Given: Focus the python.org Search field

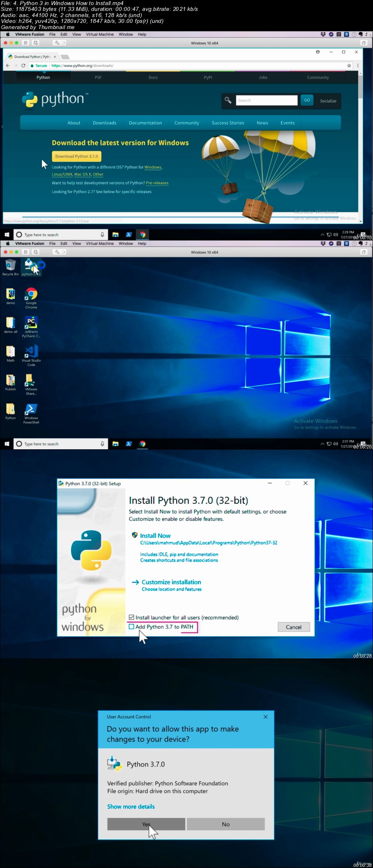Looking at the screenshot, I should 267,100.
